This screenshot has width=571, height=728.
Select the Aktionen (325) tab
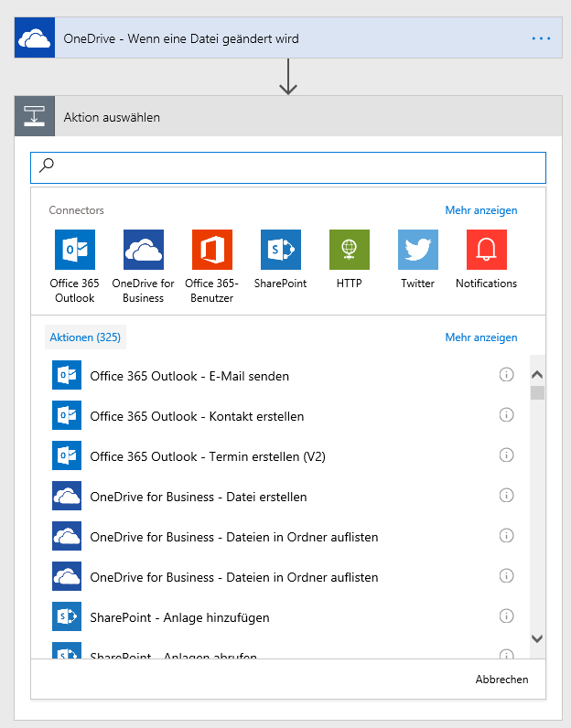click(x=85, y=337)
